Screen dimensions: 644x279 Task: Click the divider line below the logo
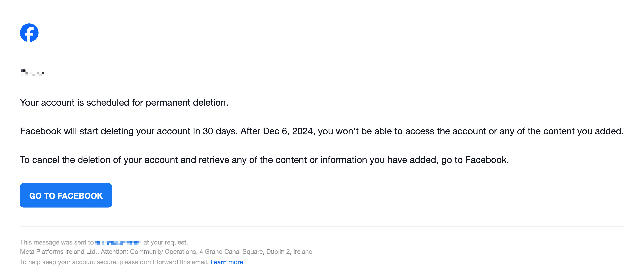coord(322,51)
